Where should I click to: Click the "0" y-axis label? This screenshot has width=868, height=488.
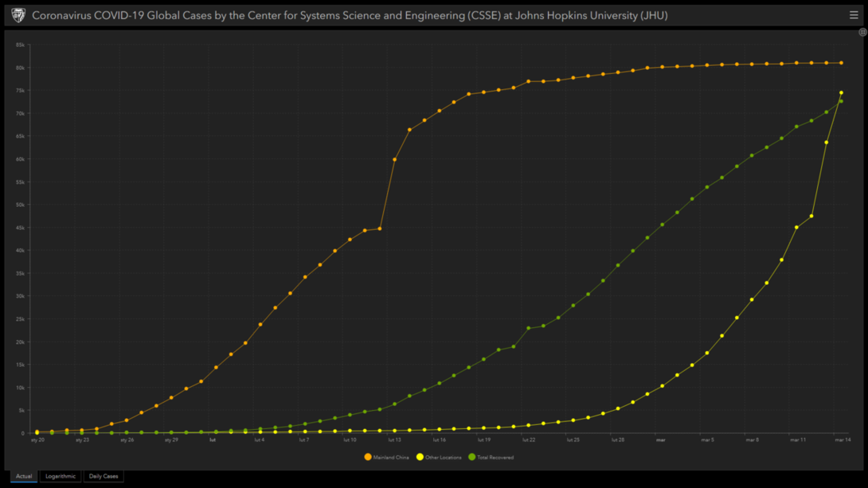coord(23,433)
